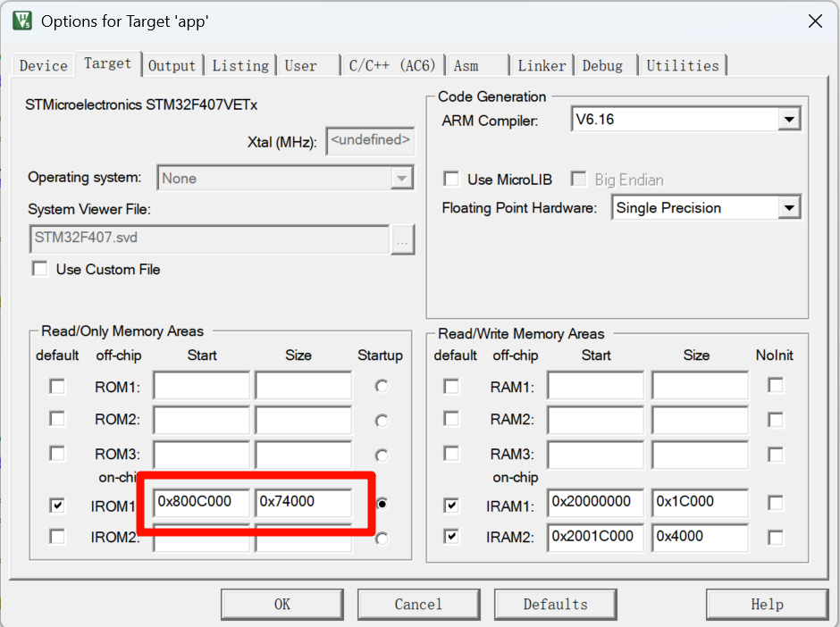Toggle the IRAM2 default checkbox
Screen dimensions: 840x627
pos(451,537)
